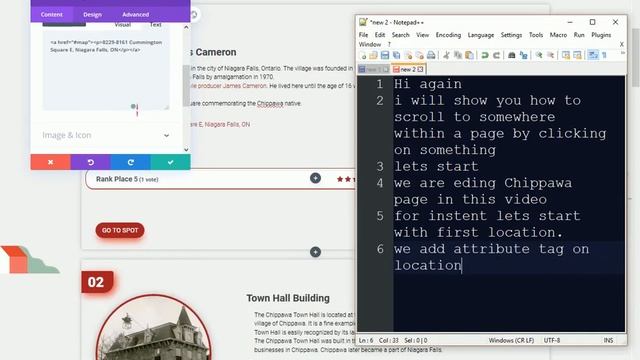
Task: Open Find using the binoculars icon
Action: pos(511,55)
